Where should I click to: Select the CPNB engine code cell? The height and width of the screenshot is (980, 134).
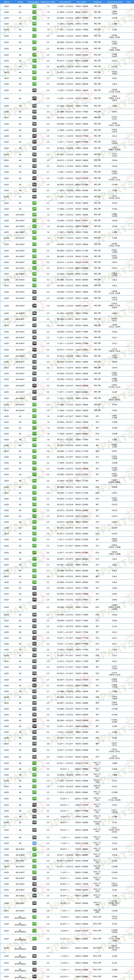[x=115, y=977]
